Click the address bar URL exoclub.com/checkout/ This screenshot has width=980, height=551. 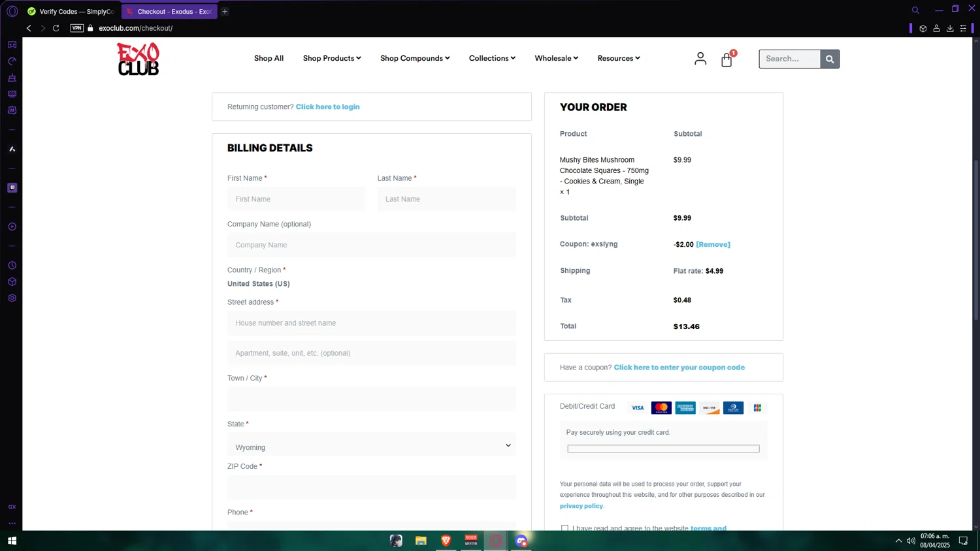(x=135, y=28)
